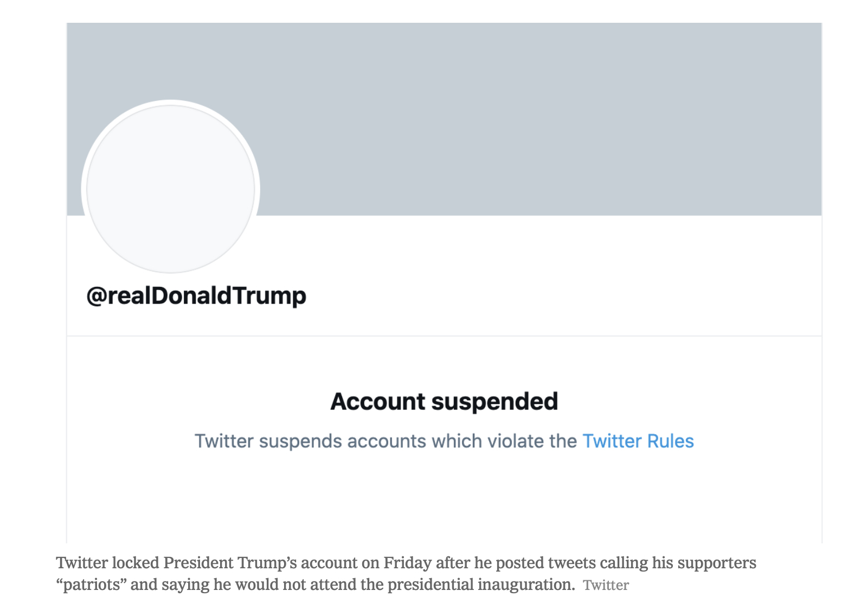Screen dimensions: 861x616
Task: Open the Twitter Rules link
Action: click(x=638, y=441)
